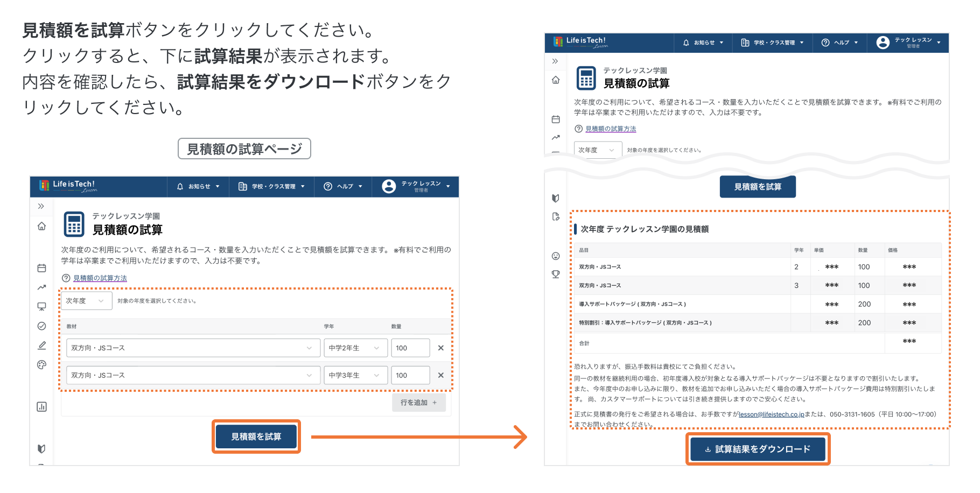The height and width of the screenshot is (493, 980).
Task: Click the presentation board icon in the sidebar
Action: point(41,307)
